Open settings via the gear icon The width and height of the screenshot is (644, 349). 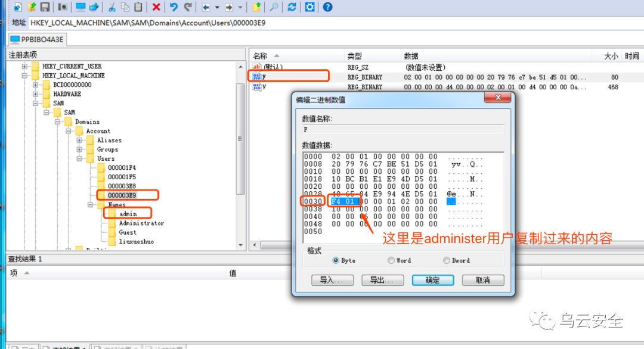coord(310,7)
